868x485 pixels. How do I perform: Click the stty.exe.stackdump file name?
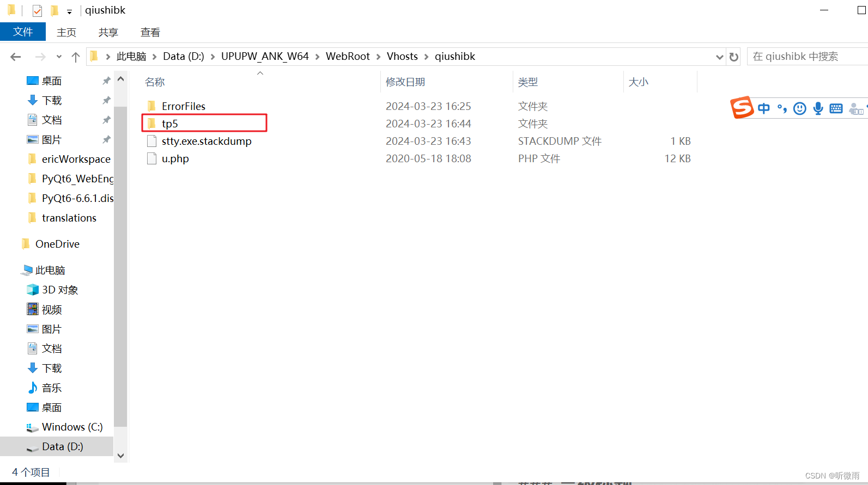point(207,141)
